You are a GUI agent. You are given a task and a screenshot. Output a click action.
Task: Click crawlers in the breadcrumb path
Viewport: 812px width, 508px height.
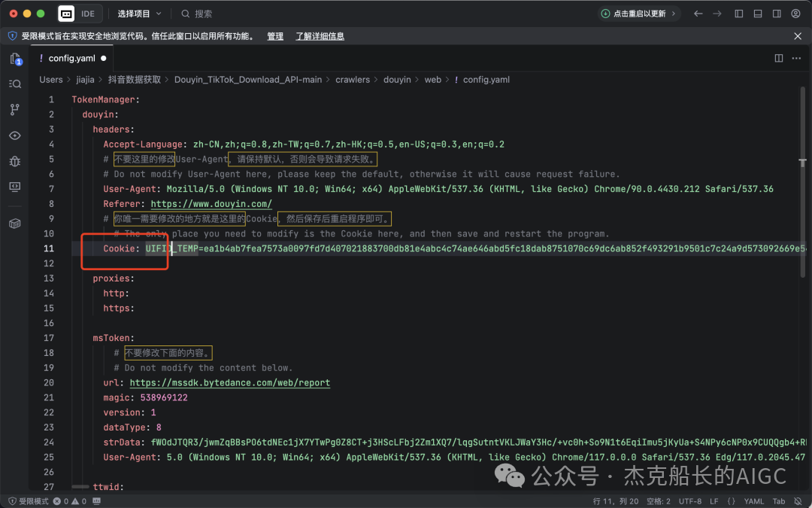pos(353,79)
